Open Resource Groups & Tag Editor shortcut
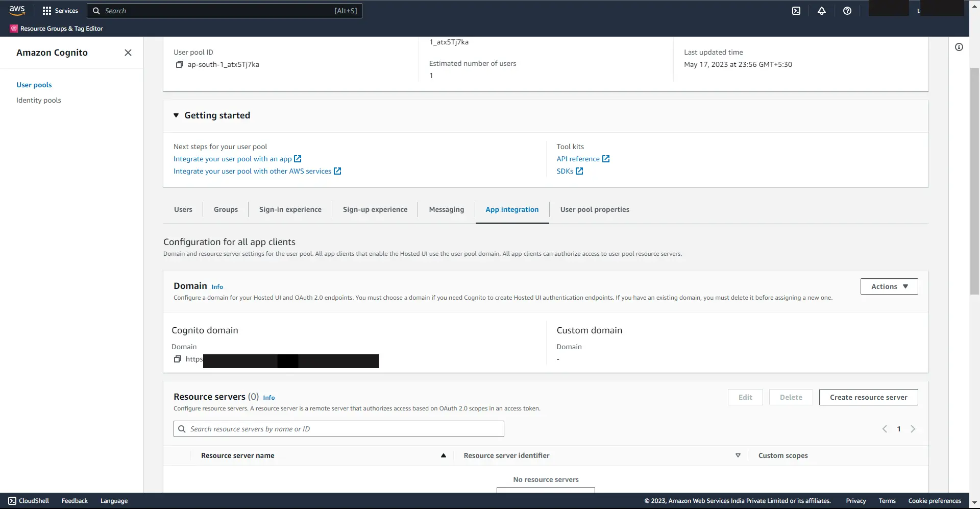980x509 pixels. pyautogui.click(x=57, y=29)
